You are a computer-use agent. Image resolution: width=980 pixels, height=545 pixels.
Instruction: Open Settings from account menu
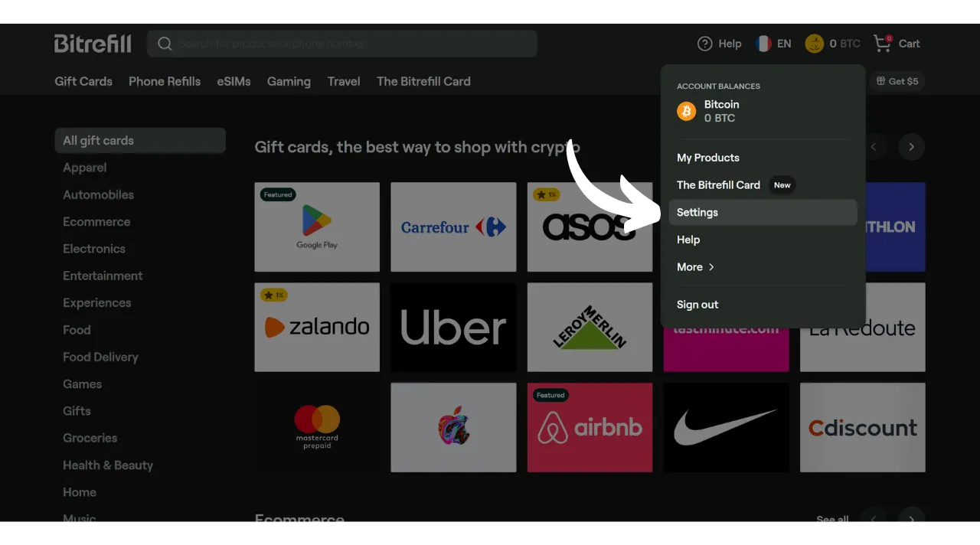click(697, 213)
